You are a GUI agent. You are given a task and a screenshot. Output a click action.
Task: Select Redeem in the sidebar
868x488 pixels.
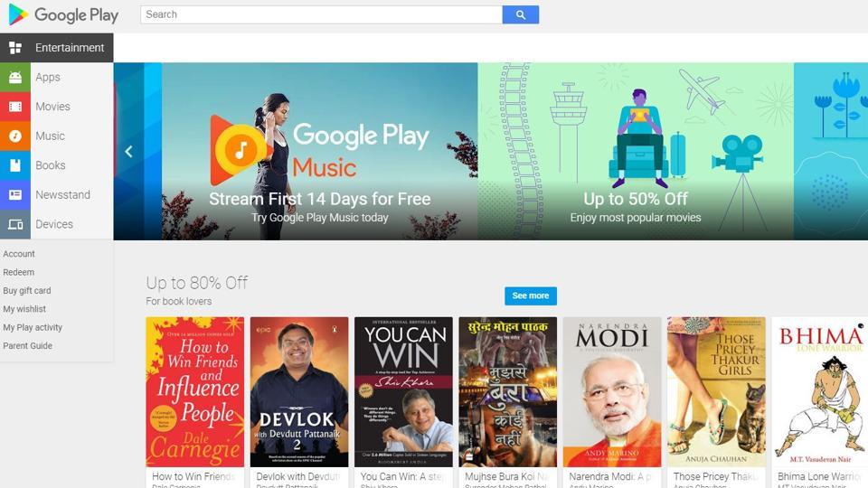[x=18, y=272]
